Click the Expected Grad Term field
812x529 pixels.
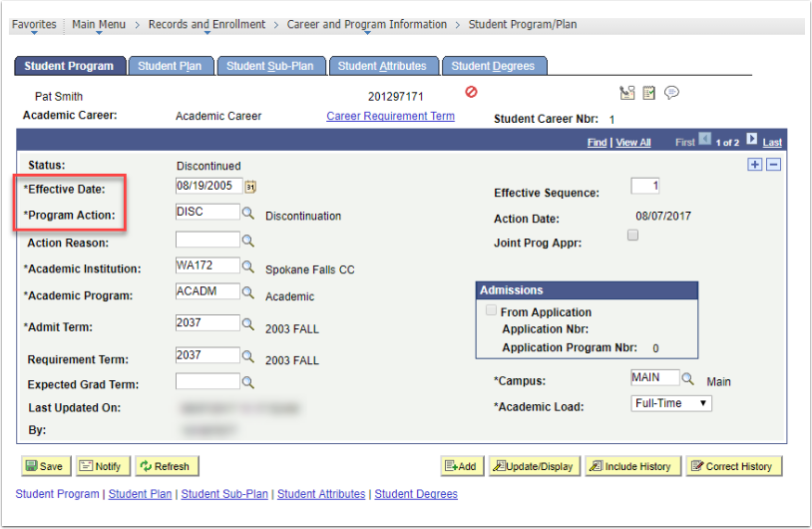pos(207,381)
